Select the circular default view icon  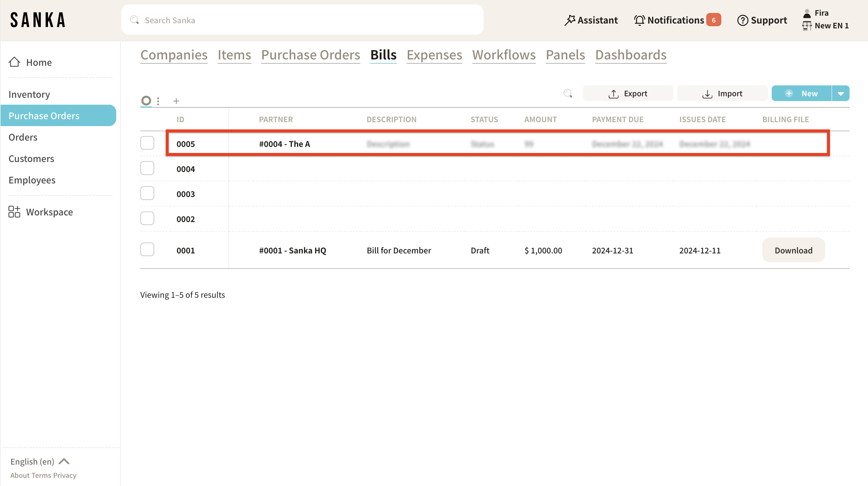146,100
